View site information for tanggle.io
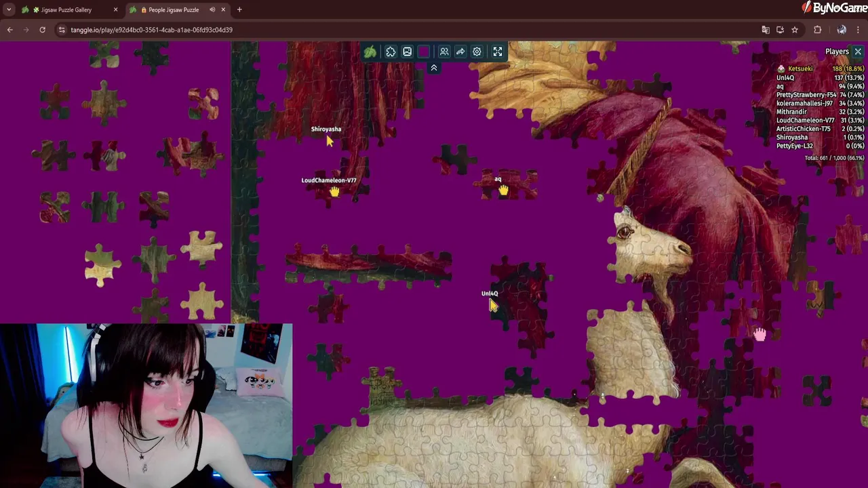Image resolution: width=868 pixels, height=488 pixels. tap(62, 30)
